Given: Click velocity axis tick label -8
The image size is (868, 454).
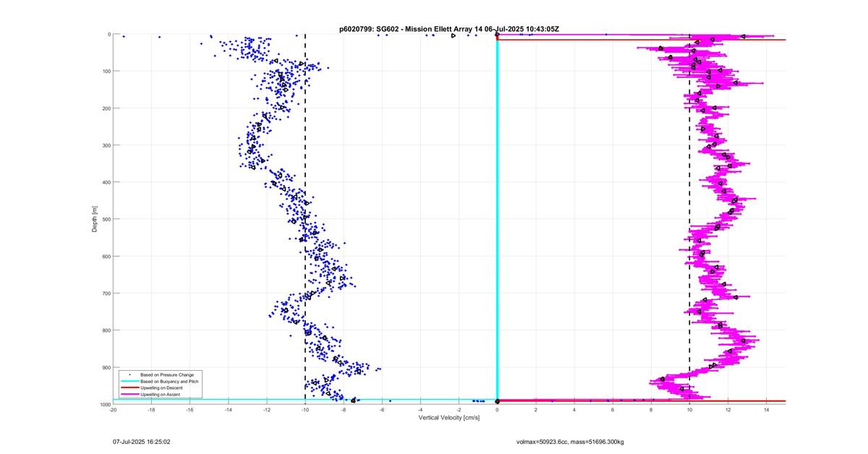Looking at the screenshot, I should click(344, 410).
